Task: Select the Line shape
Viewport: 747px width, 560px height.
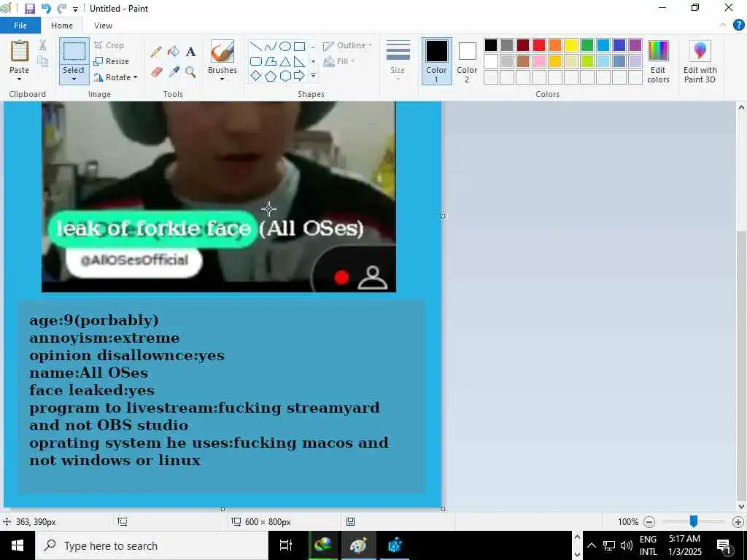Action: point(256,47)
